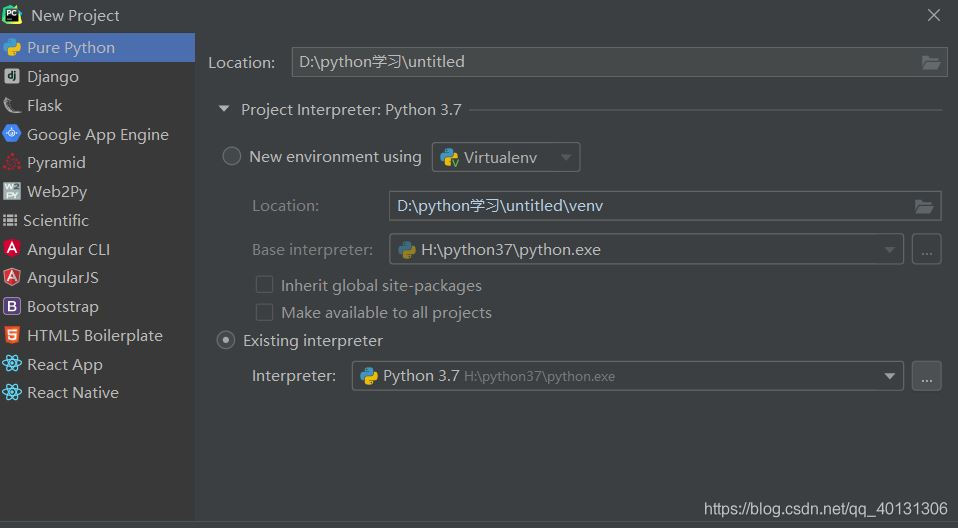Click python icon in Base interpreter field
This screenshot has width=958, height=528.
point(407,249)
